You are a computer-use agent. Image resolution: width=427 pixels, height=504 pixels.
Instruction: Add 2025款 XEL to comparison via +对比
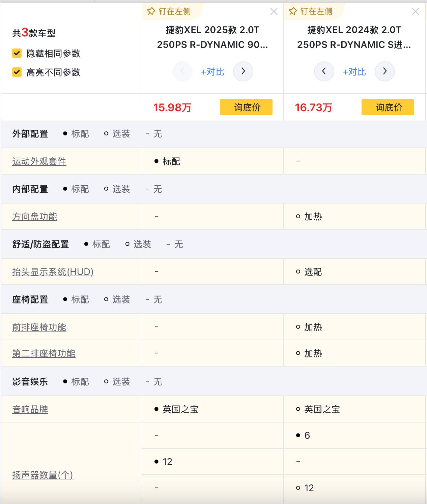[x=212, y=72]
